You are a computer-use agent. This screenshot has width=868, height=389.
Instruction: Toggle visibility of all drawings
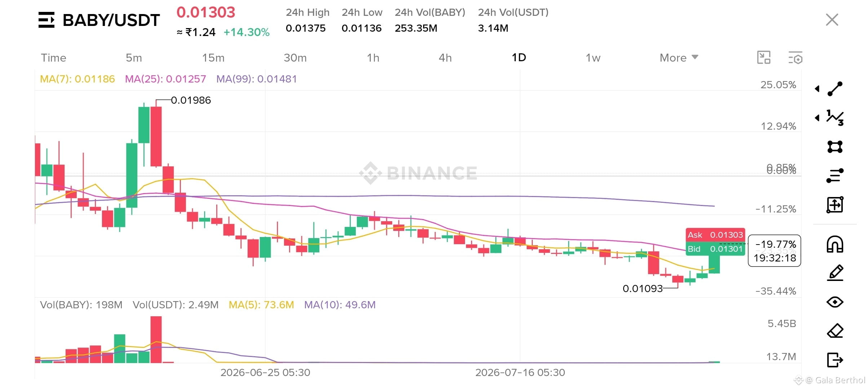click(835, 302)
